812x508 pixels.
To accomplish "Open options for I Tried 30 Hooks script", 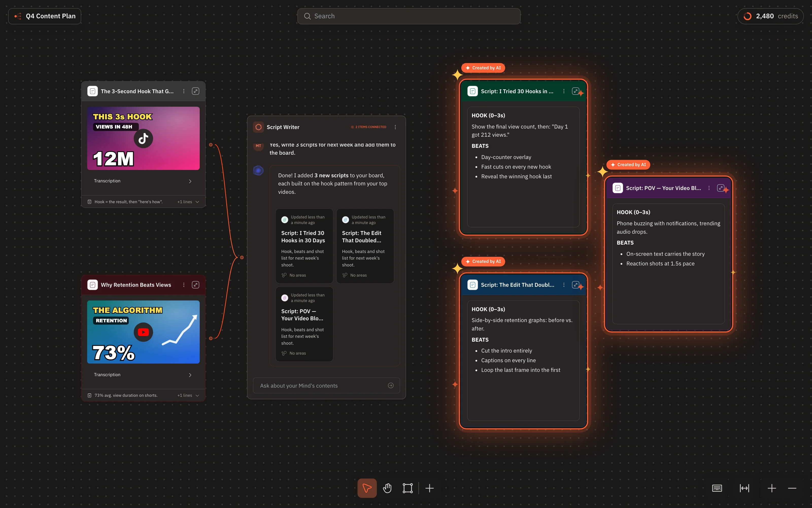I will point(564,91).
